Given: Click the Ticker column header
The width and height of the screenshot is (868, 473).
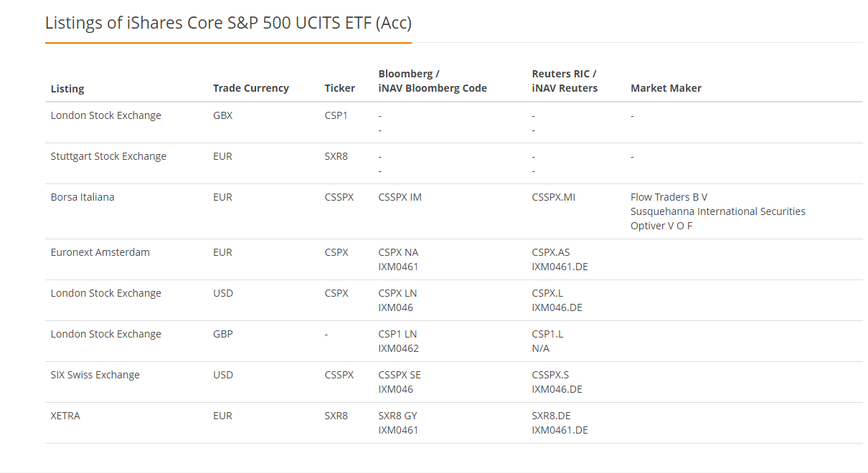Looking at the screenshot, I should (x=339, y=88).
